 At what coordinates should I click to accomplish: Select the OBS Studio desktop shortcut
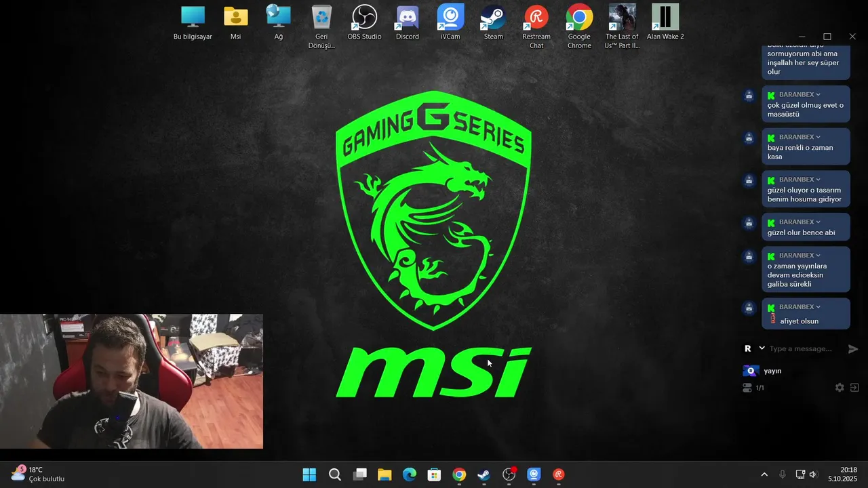364,22
